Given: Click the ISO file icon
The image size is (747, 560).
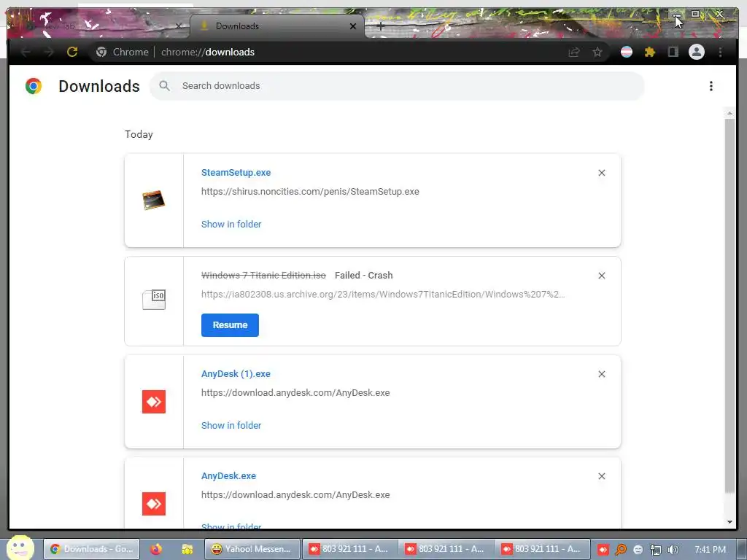Looking at the screenshot, I should click(x=154, y=300).
